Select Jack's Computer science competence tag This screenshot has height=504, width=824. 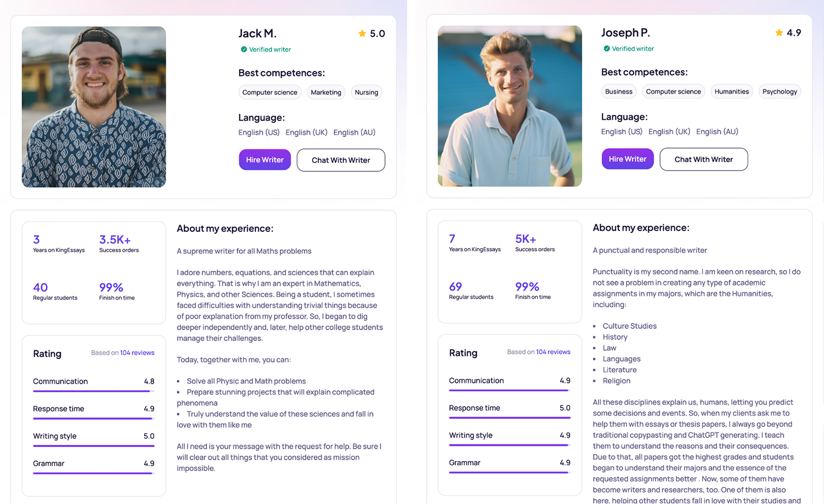[x=270, y=92]
